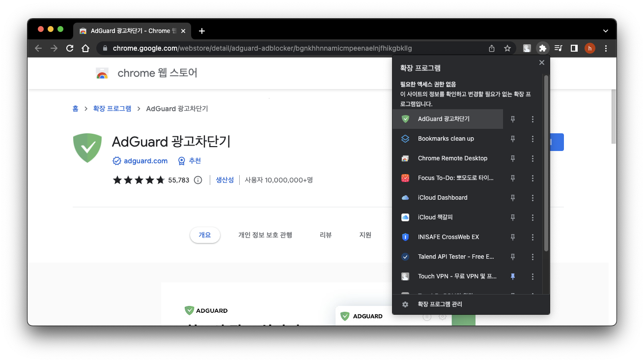The image size is (644, 362).
Task: Click the 추천 badge link
Action: [195, 161]
